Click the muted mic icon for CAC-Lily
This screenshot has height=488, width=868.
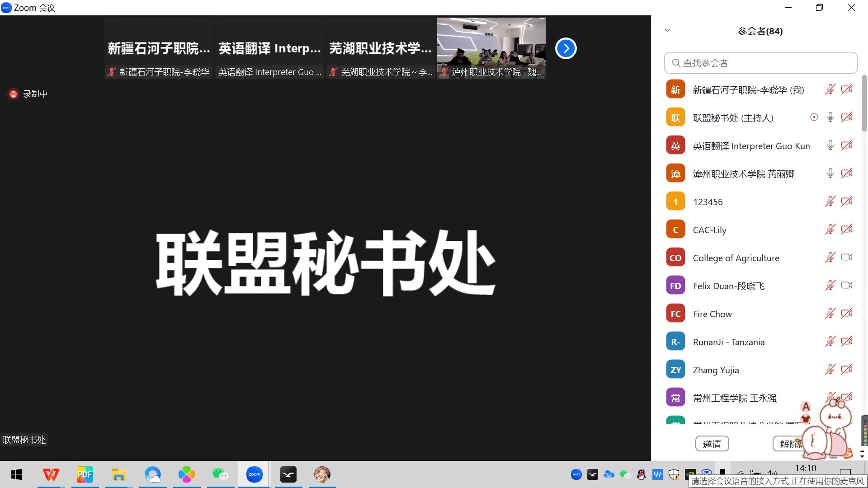tap(830, 230)
